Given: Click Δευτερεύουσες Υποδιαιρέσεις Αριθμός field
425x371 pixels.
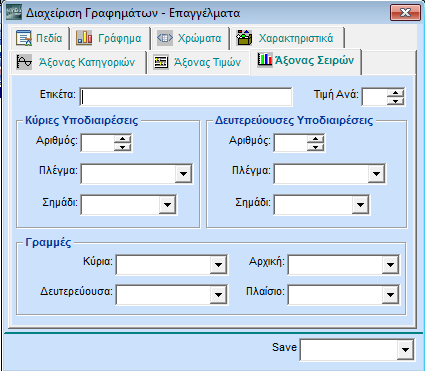Looking at the screenshot, I should pos(291,143).
